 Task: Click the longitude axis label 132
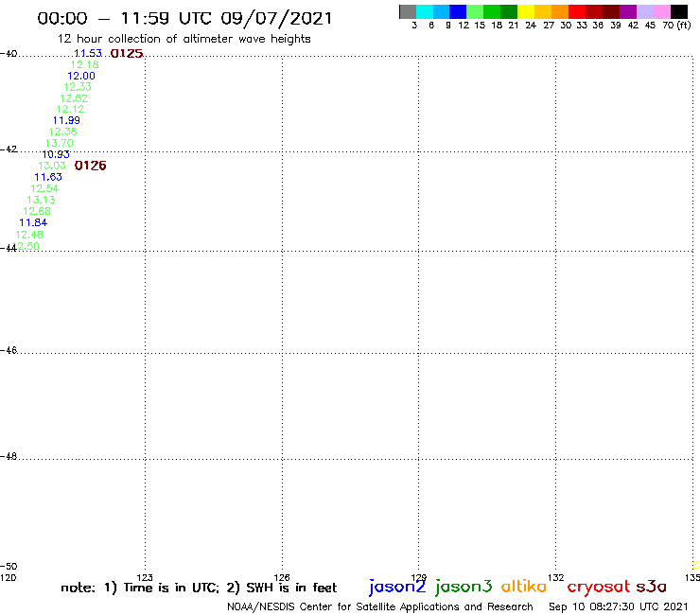556,577
